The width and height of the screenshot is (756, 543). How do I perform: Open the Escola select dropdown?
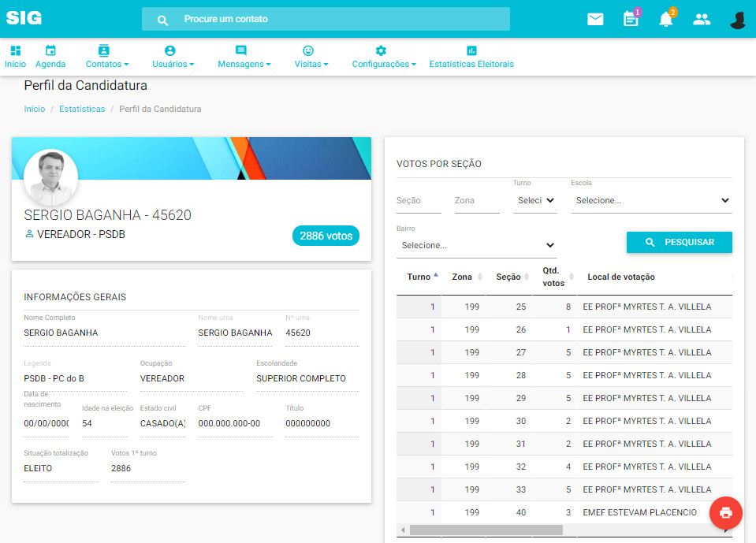click(x=651, y=200)
